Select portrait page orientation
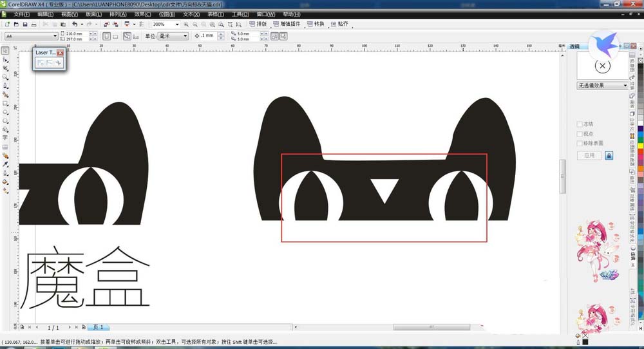The image size is (644, 349). tap(107, 36)
